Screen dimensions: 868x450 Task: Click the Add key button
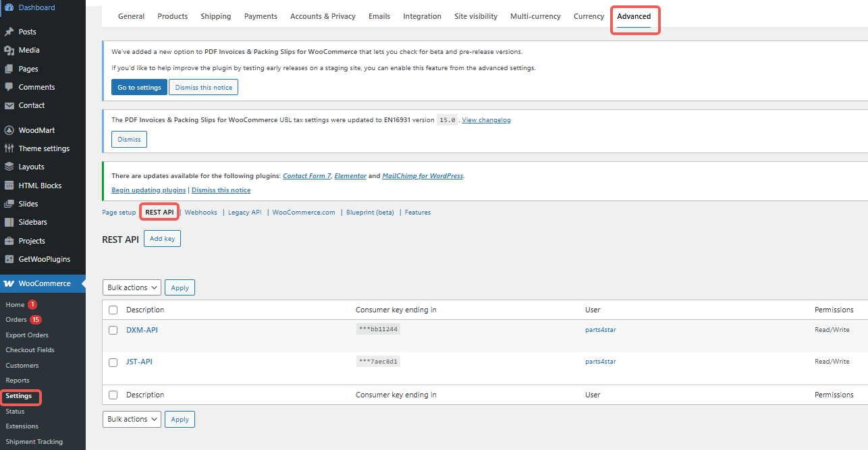pos(162,238)
